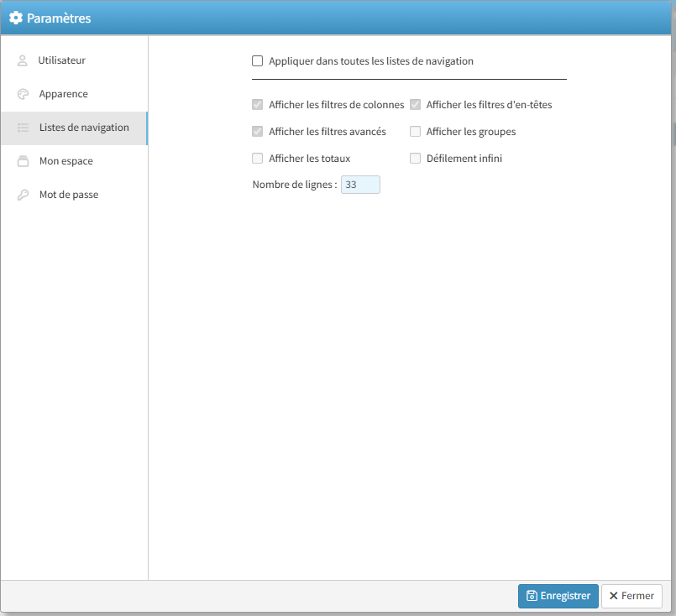Enable Appliquer dans toutes les listes de navigation
This screenshot has width=676, height=616.
(258, 60)
